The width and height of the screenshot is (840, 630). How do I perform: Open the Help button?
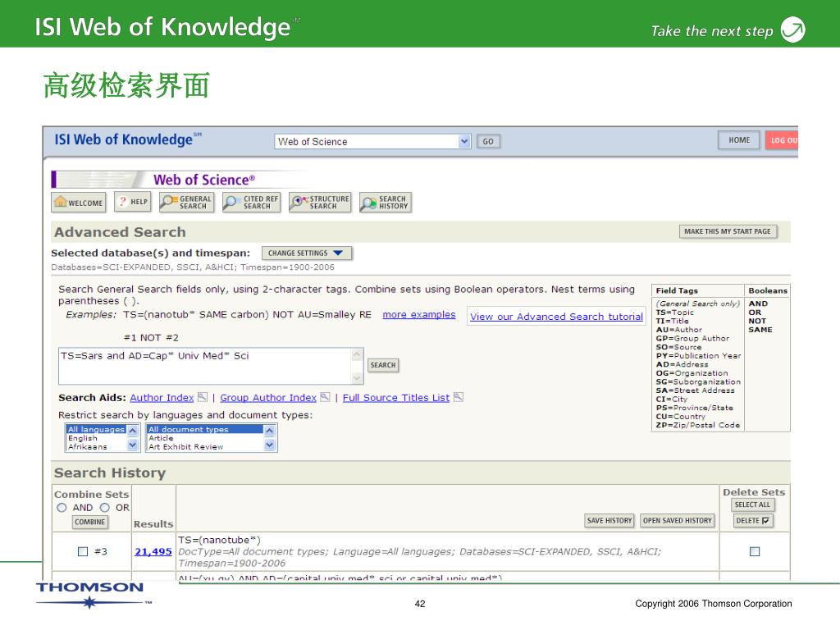click(133, 202)
